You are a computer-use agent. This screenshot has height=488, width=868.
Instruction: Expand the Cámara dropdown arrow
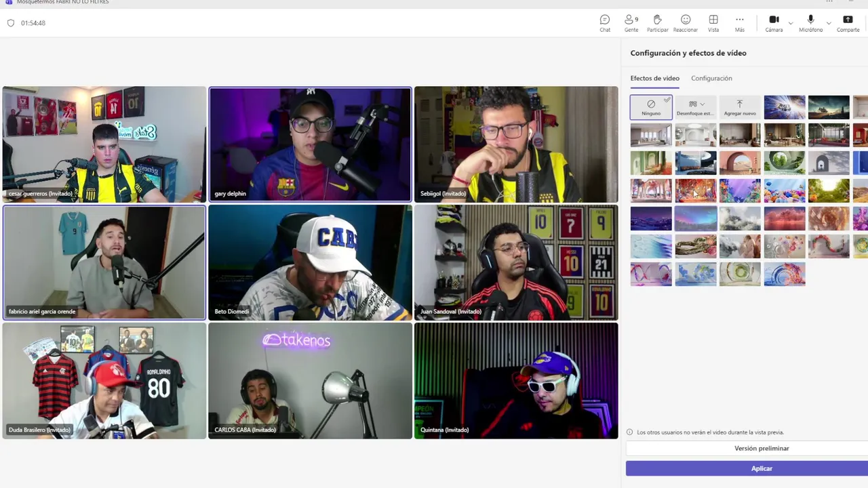(791, 23)
